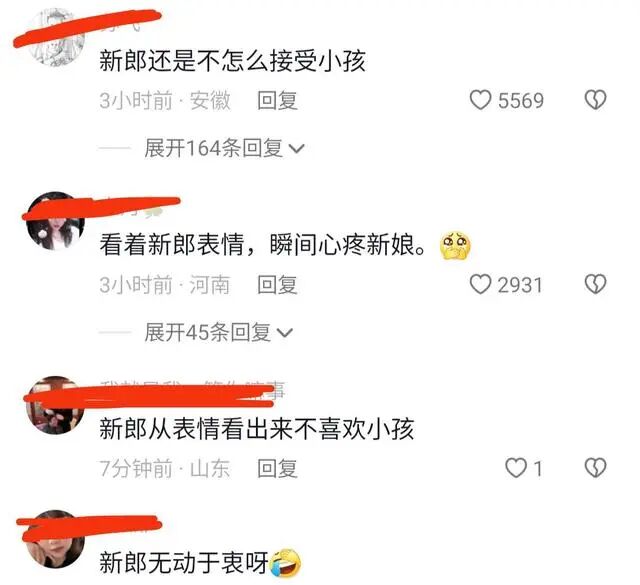Like the comment with 5569 likes

480,100
